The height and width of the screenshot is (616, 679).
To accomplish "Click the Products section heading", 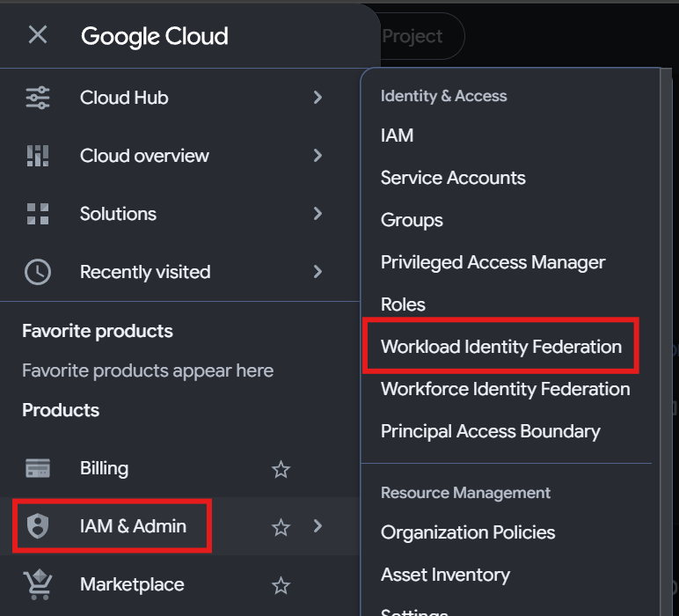I will point(61,410).
